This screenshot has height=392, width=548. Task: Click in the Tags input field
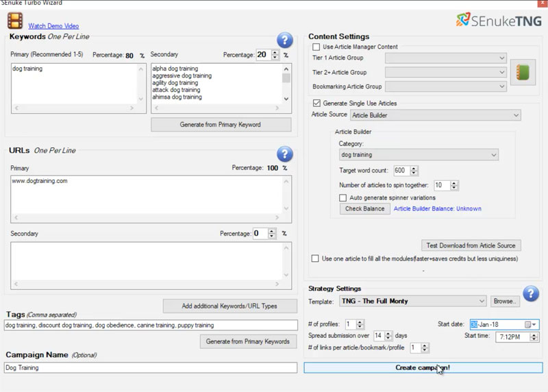[x=151, y=326]
